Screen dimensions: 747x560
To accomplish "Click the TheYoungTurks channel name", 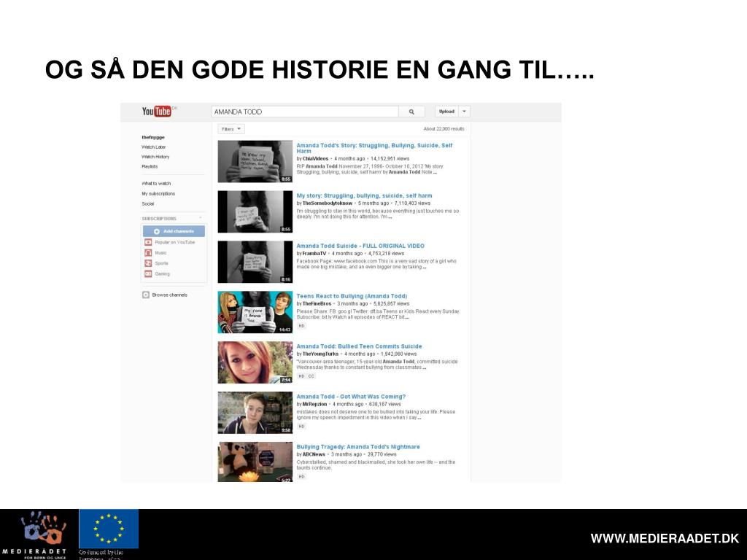I will [320, 354].
